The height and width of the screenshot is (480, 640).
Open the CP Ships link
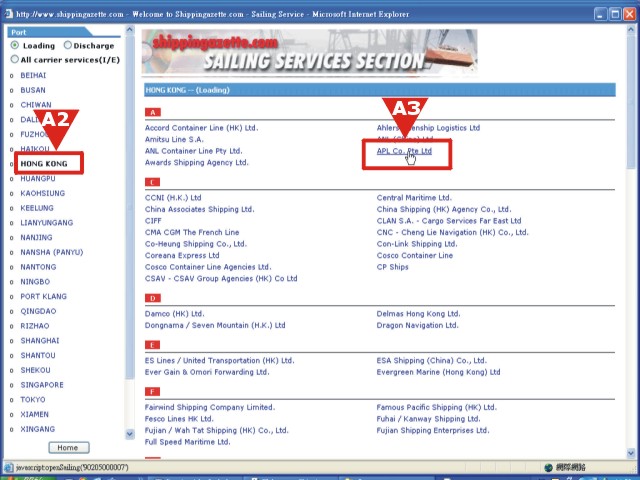393,267
